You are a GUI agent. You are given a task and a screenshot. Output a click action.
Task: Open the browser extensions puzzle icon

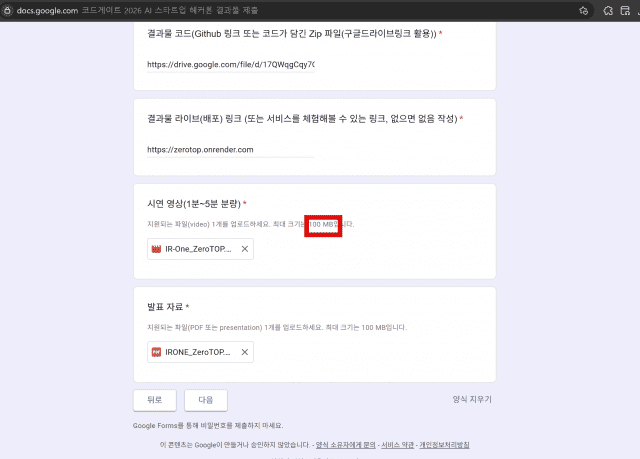point(608,11)
